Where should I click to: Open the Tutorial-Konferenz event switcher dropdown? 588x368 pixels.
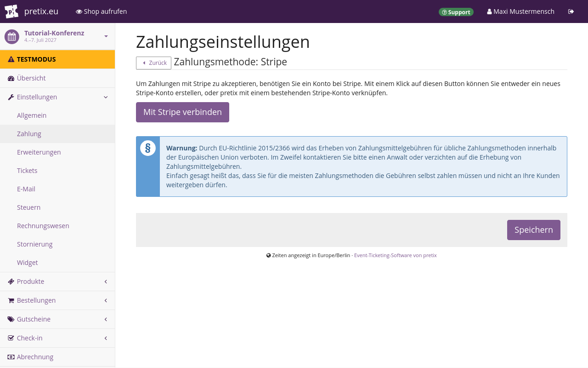(106, 36)
